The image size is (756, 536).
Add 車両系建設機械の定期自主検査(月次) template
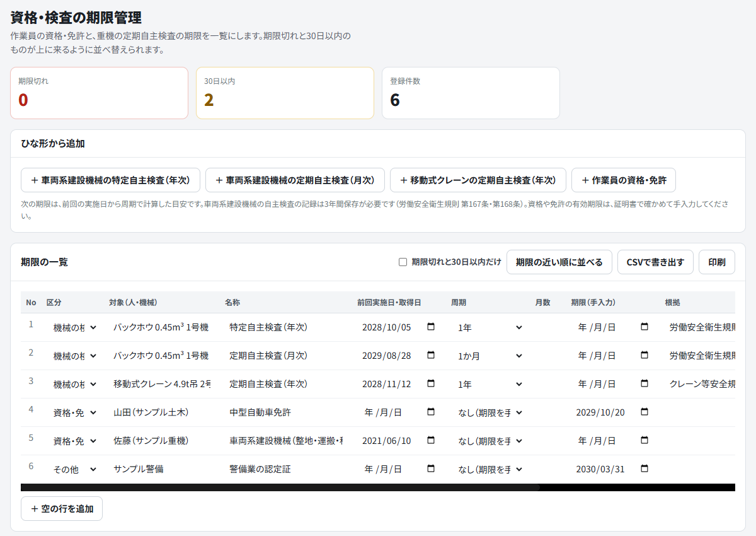click(295, 180)
